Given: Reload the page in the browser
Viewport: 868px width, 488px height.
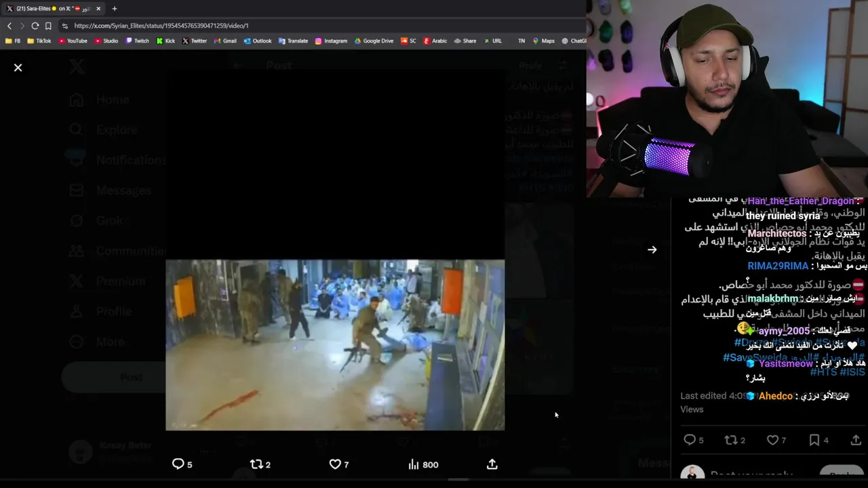Looking at the screenshot, I should (35, 26).
